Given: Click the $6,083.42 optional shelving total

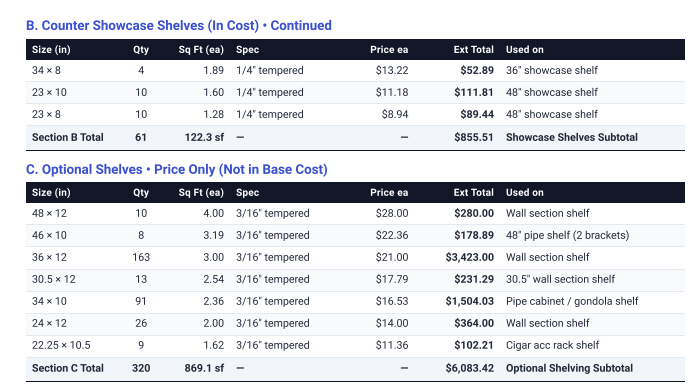Looking at the screenshot, I should tap(470, 368).
